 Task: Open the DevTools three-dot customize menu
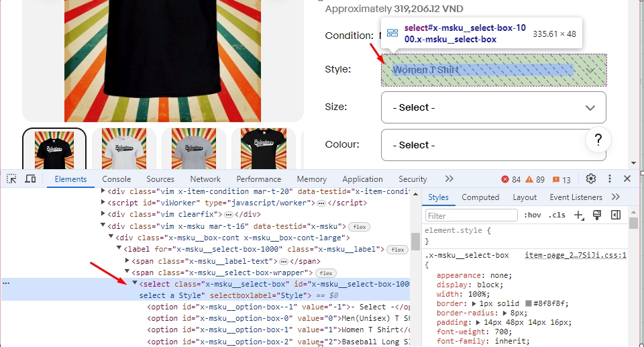point(610,179)
